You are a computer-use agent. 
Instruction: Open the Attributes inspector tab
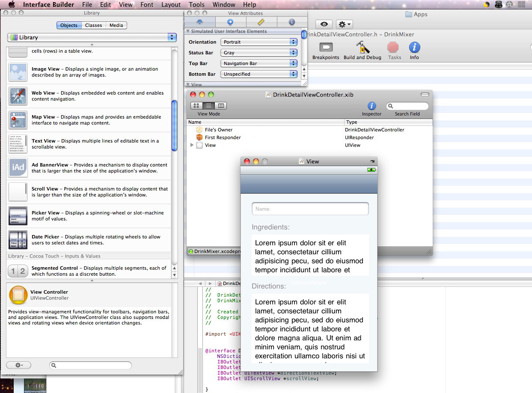pos(199,22)
